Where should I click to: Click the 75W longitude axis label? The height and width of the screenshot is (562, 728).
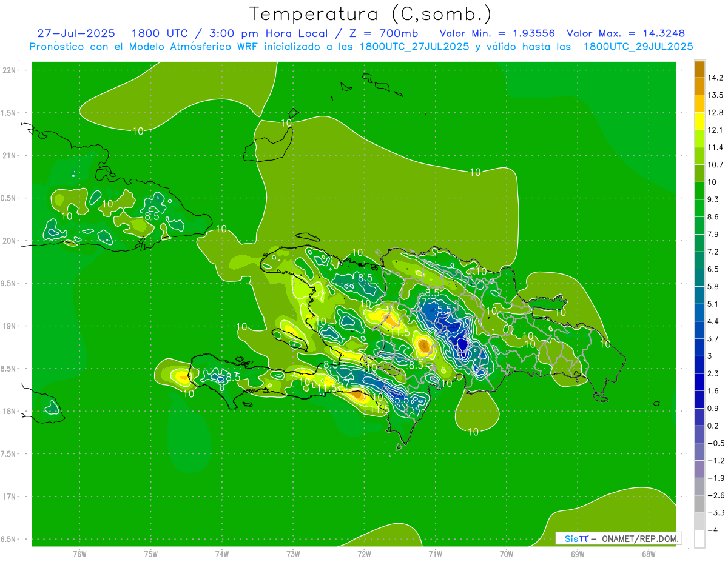[151, 554]
